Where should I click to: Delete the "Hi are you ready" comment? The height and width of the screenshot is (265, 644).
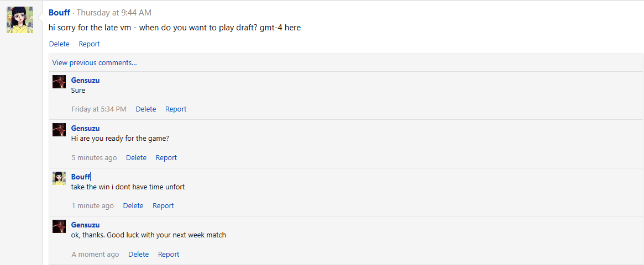[136, 158]
